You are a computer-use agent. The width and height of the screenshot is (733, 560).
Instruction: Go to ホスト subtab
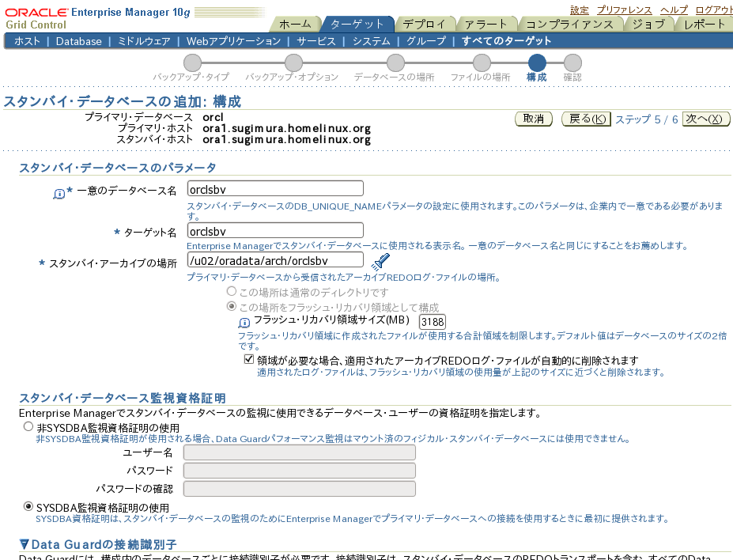[27, 41]
